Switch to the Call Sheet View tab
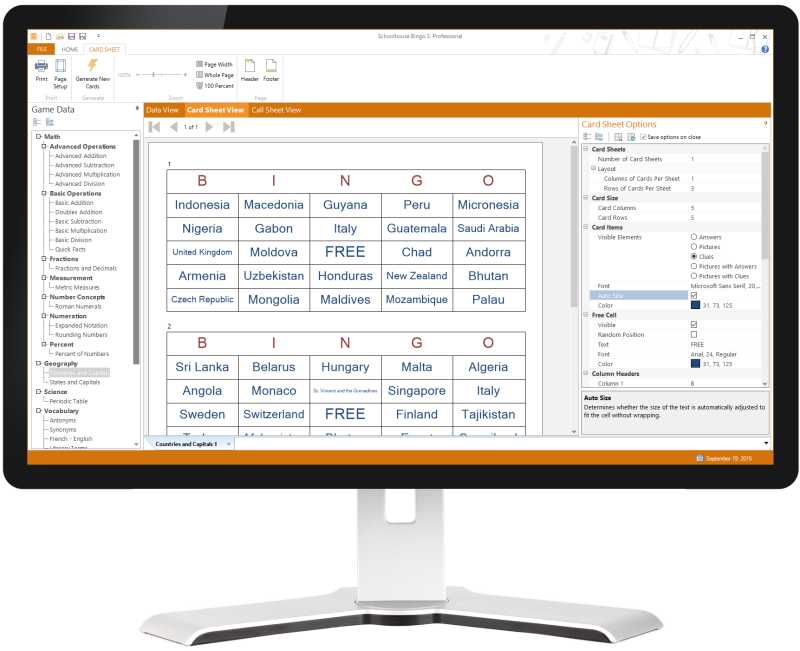Image resolution: width=800 pixels, height=651 pixels. pyautogui.click(x=276, y=110)
